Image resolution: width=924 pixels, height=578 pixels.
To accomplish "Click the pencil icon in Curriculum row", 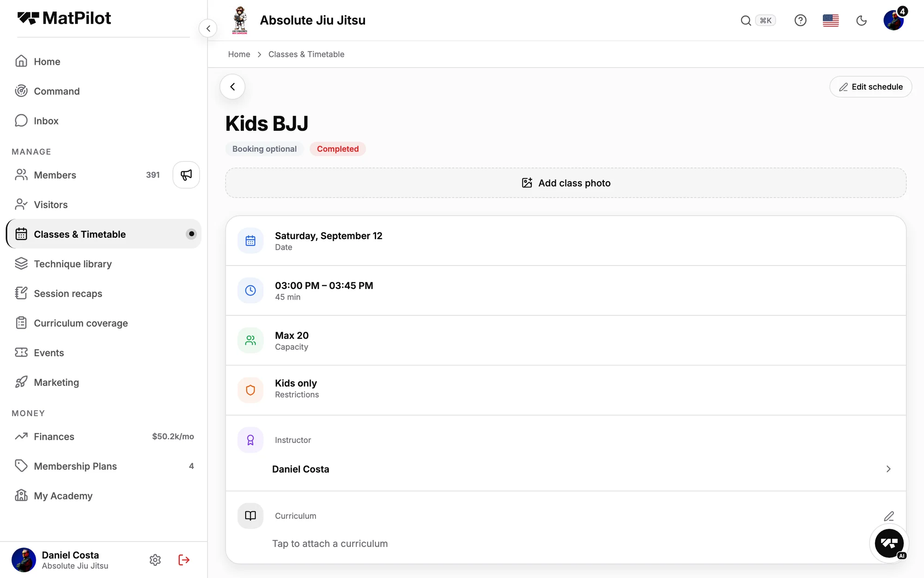I will 889,516.
